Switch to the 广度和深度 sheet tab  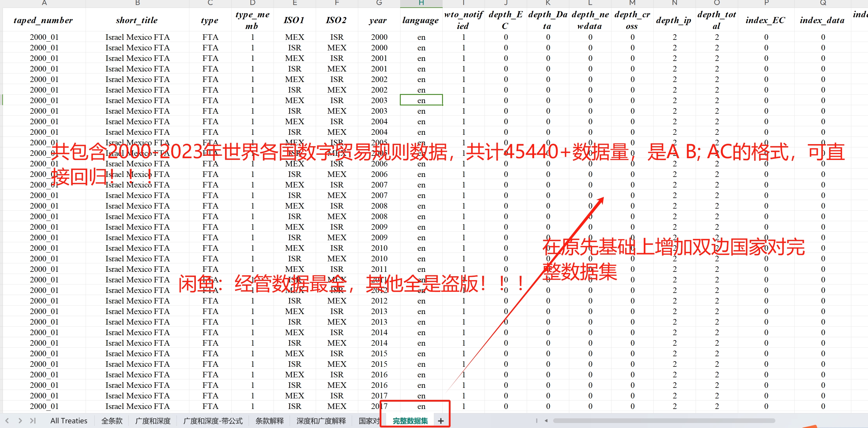point(153,421)
